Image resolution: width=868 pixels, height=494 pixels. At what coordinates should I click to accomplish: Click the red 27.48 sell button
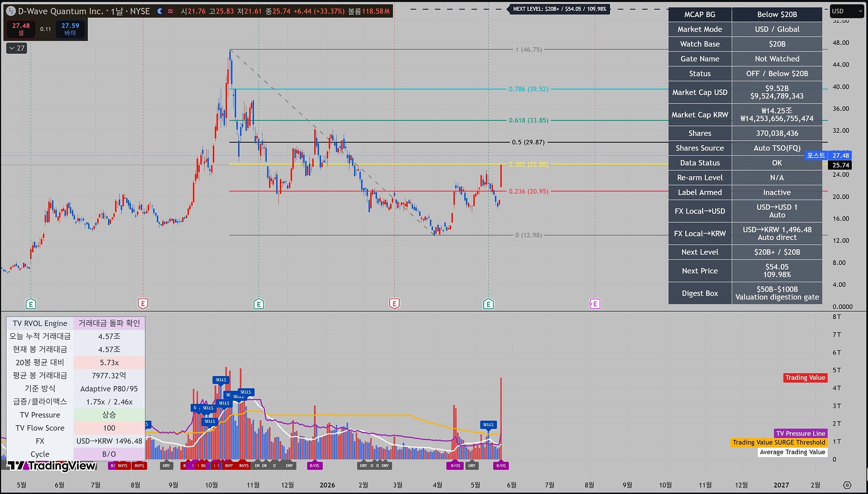click(21, 29)
